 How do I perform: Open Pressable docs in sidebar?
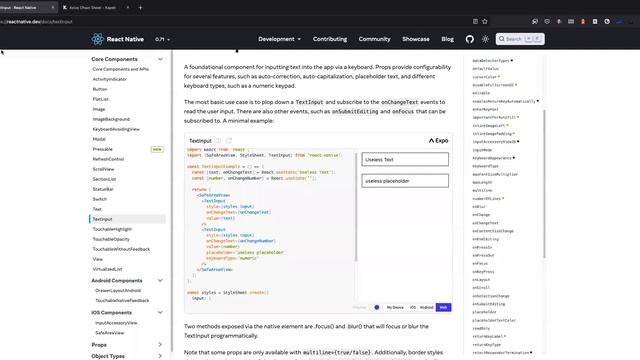click(102, 149)
